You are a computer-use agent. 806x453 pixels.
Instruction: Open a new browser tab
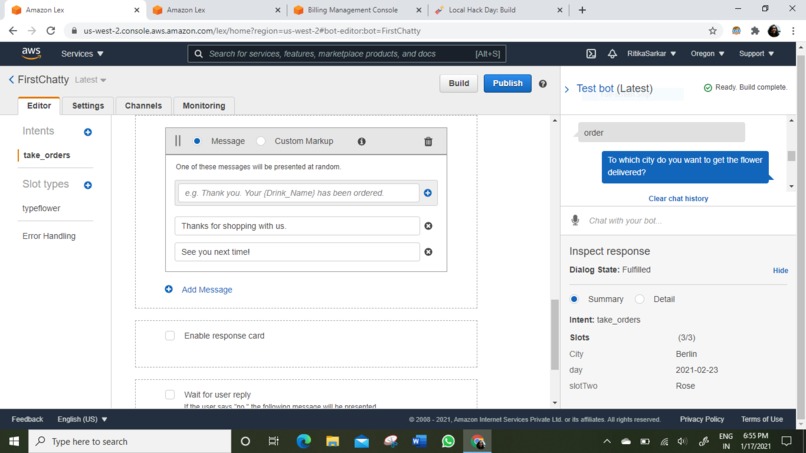pyautogui.click(x=582, y=10)
